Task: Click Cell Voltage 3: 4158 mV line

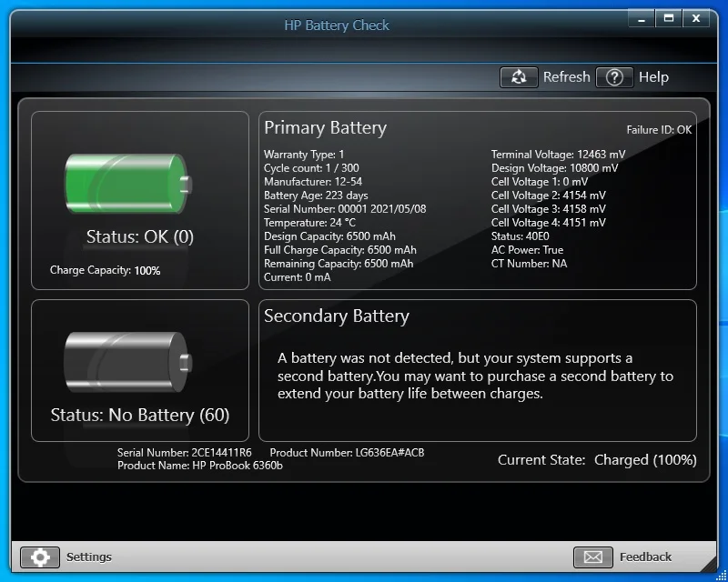Action: click(x=549, y=209)
